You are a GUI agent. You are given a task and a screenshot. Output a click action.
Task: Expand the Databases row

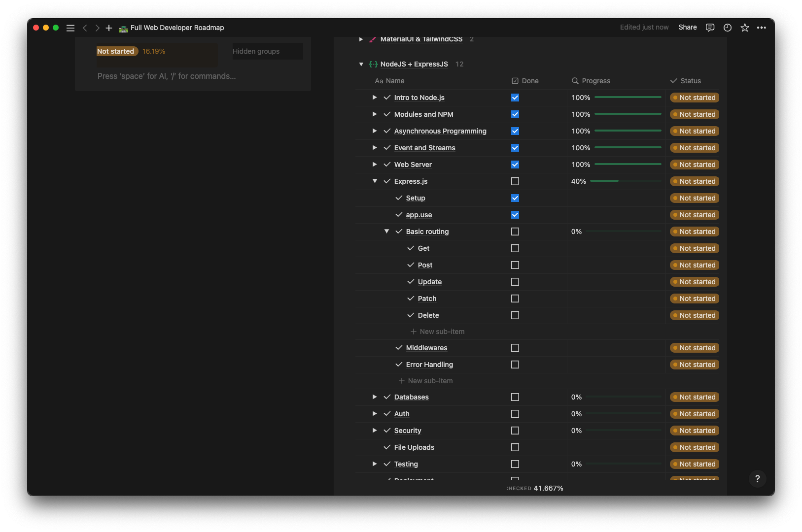point(375,397)
